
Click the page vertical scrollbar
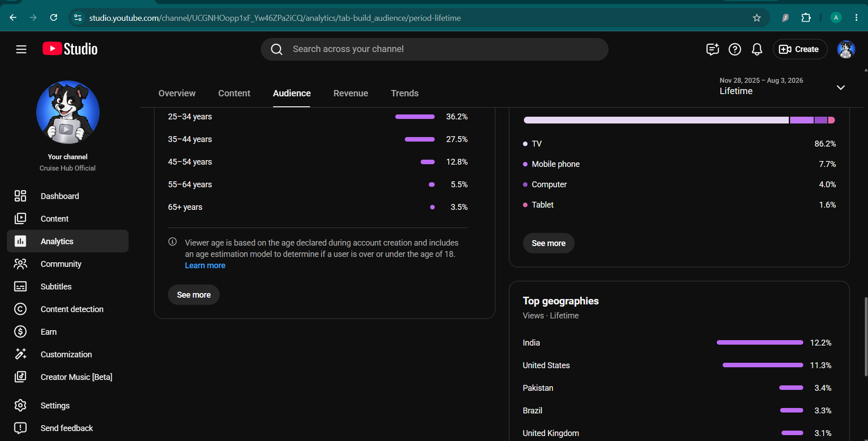(x=866, y=337)
